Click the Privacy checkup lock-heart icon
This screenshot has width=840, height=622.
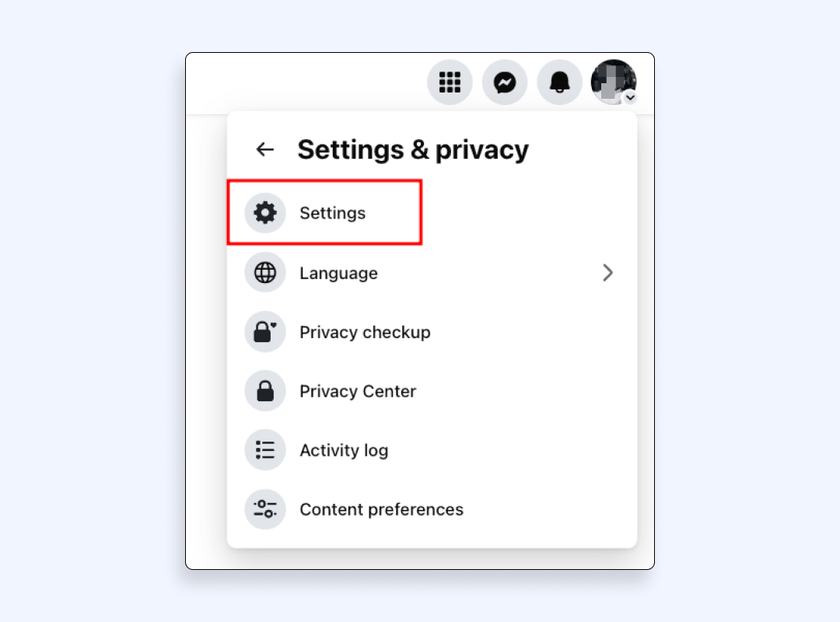pyautogui.click(x=265, y=332)
